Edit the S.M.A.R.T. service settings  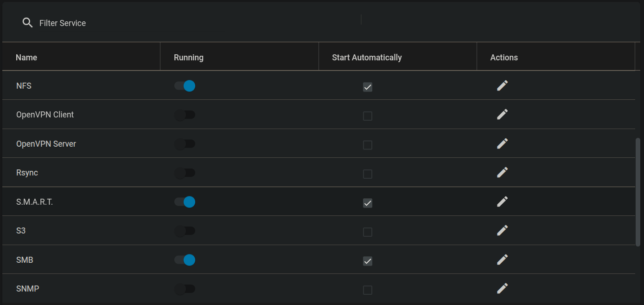pos(502,202)
